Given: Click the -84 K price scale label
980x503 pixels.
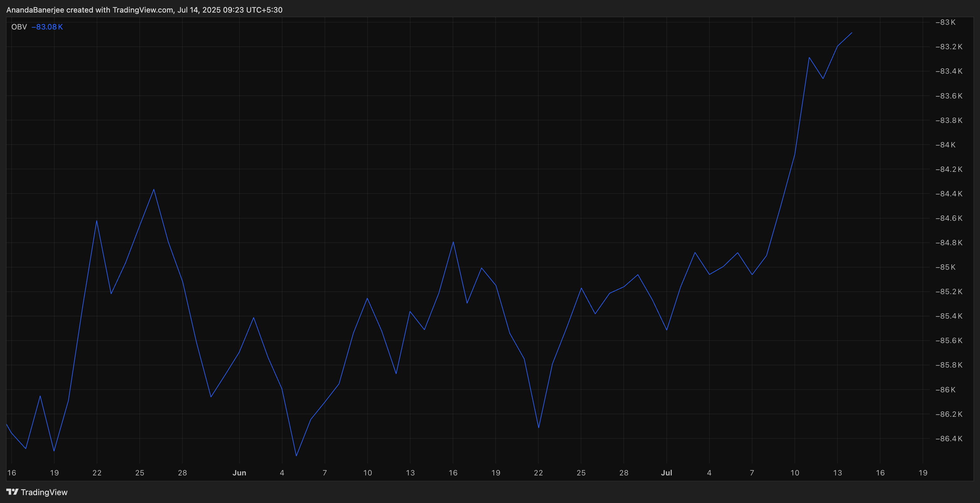Looking at the screenshot, I should click(945, 145).
